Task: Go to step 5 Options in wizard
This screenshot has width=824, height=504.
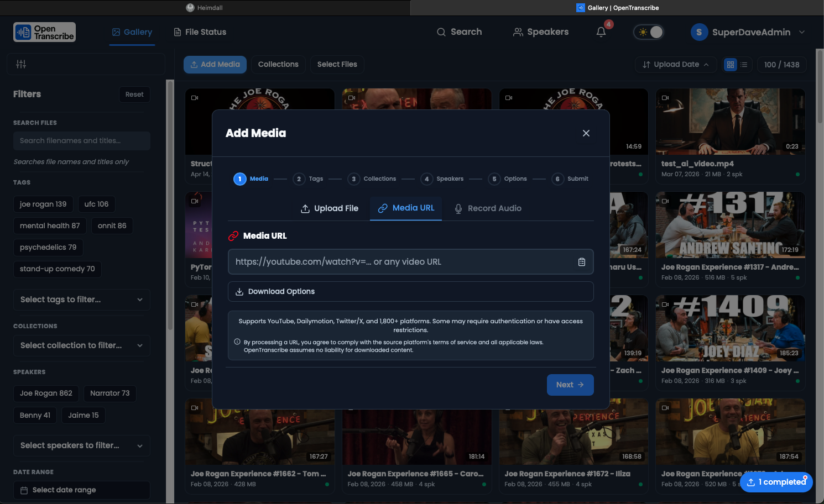Action: (x=508, y=179)
